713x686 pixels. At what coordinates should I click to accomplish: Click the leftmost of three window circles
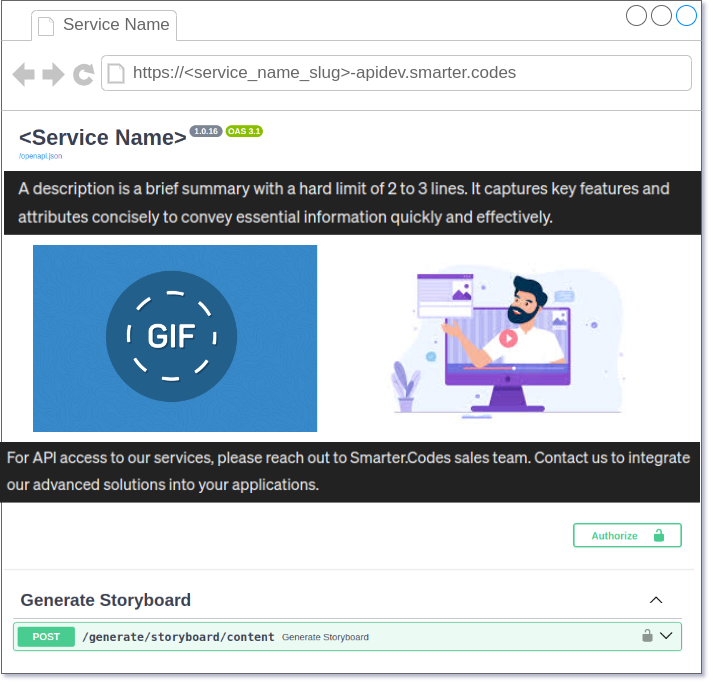[x=636, y=16]
